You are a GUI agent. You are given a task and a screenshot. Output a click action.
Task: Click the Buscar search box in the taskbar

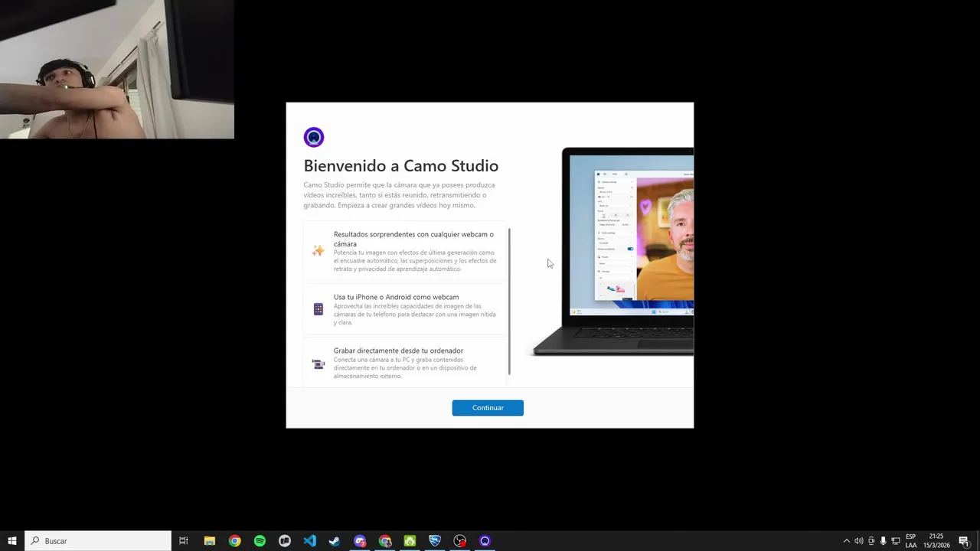pyautogui.click(x=98, y=541)
